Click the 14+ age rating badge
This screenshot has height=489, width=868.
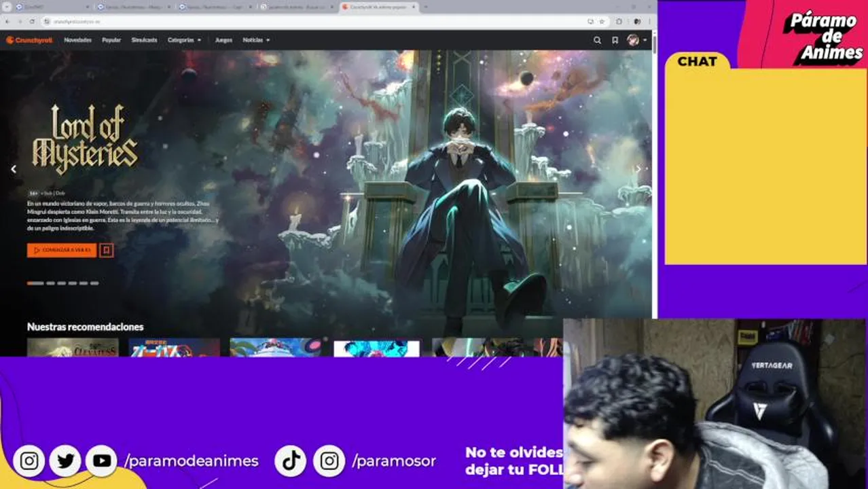[33, 194]
